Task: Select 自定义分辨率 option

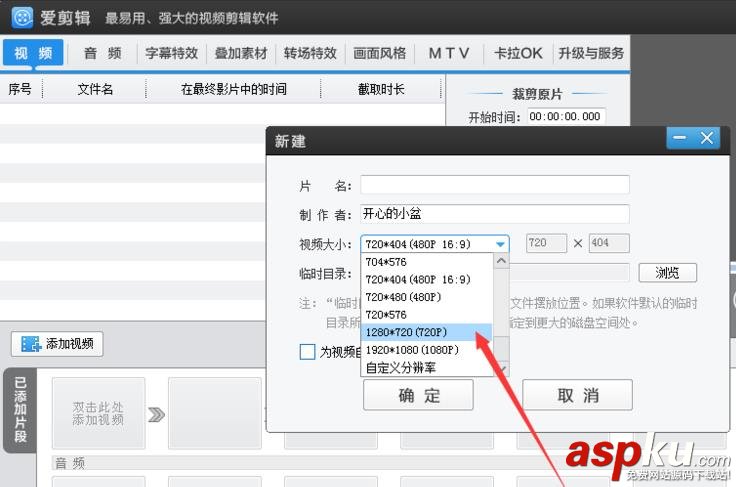Action: (427, 367)
